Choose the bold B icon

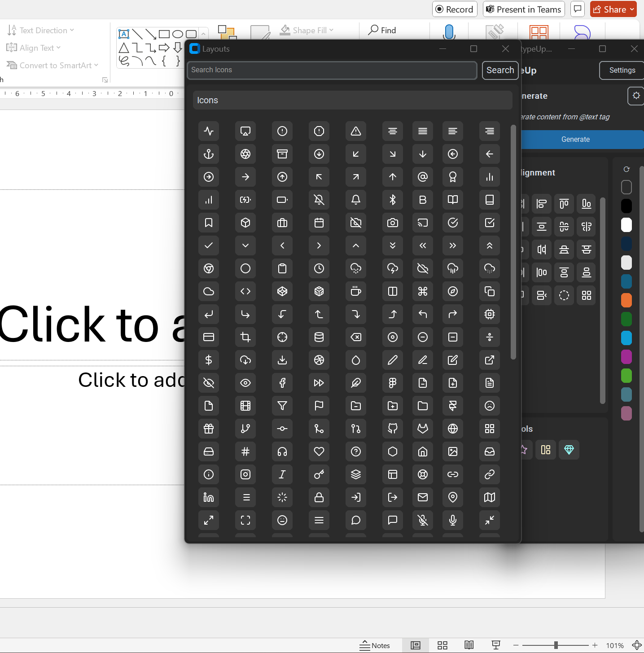[x=423, y=200]
